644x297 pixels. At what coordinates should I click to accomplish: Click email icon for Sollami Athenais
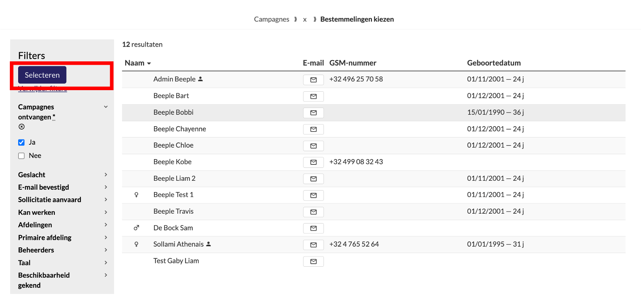click(313, 245)
